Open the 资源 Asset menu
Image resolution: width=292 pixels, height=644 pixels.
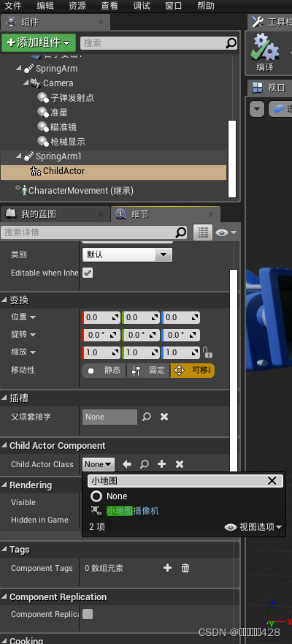77,6
